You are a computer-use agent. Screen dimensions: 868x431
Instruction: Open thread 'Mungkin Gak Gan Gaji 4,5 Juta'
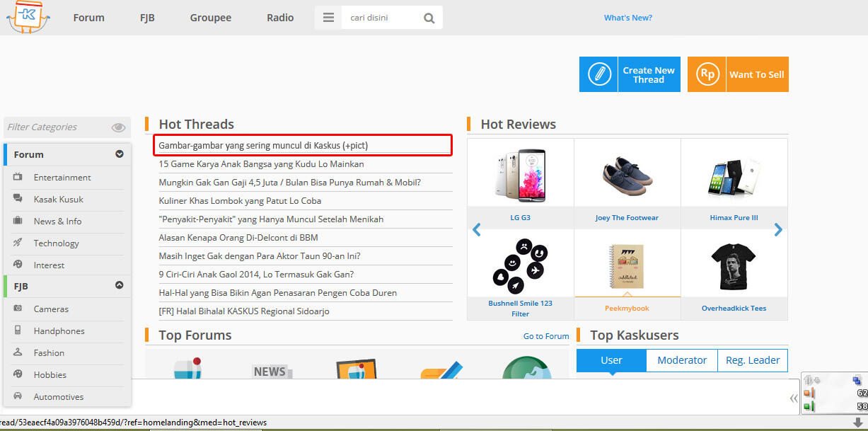click(x=290, y=182)
